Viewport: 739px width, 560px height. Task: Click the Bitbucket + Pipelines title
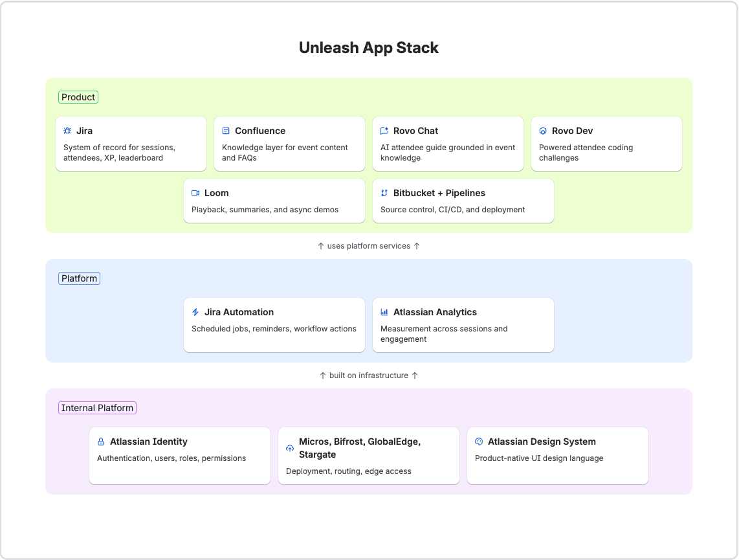click(x=439, y=194)
